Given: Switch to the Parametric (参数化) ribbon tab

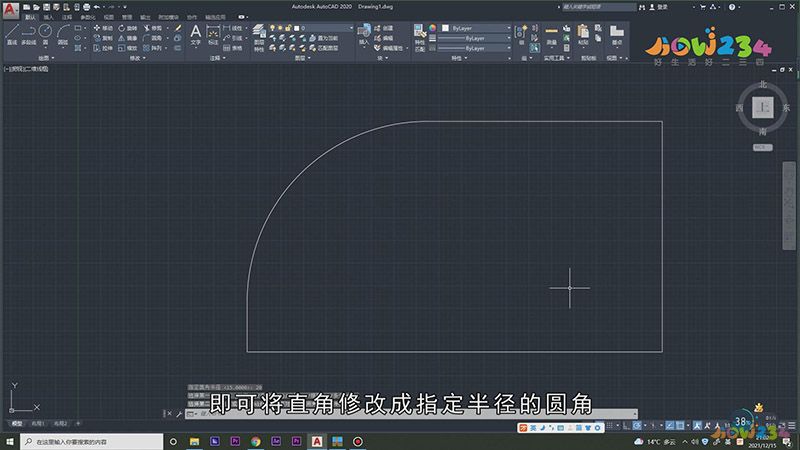Looking at the screenshot, I should point(88,17).
